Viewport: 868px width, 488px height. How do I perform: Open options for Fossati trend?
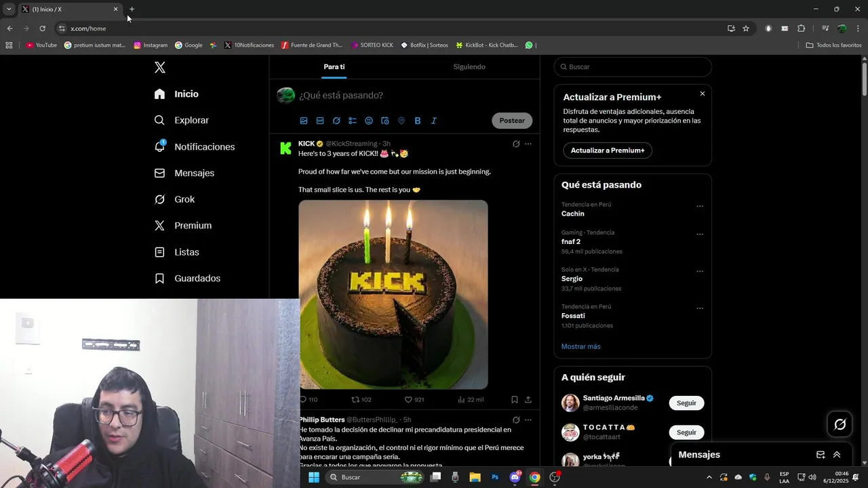coord(700,308)
